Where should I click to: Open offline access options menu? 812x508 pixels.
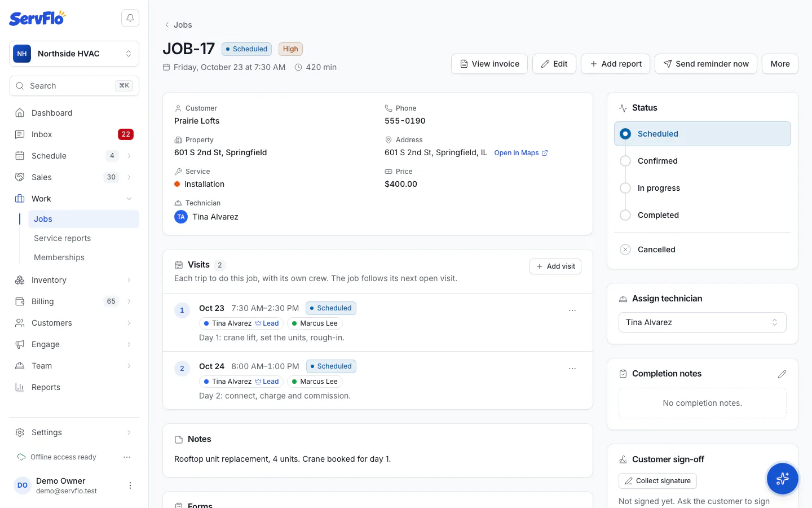point(127,457)
